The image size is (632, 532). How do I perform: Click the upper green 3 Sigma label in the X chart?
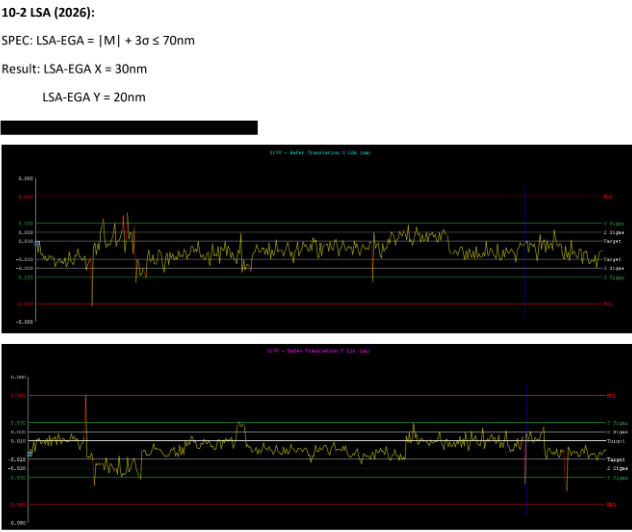pos(611,223)
